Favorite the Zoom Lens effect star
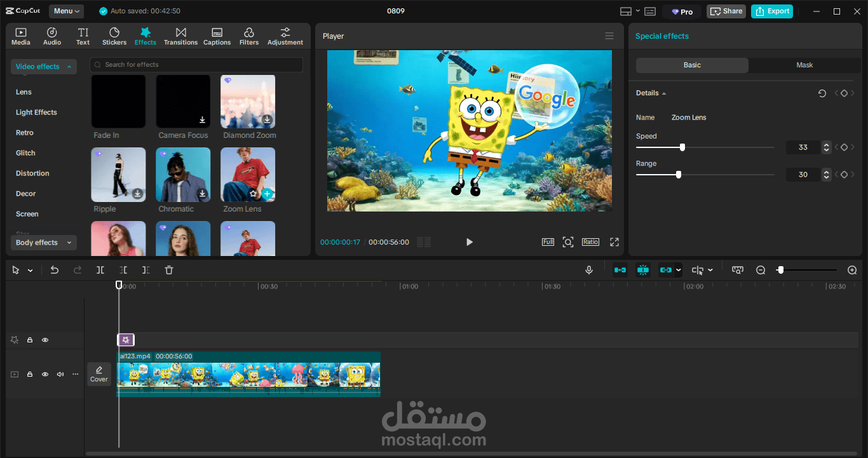This screenshot has height=458, width=868. click(x=253, y=194)
